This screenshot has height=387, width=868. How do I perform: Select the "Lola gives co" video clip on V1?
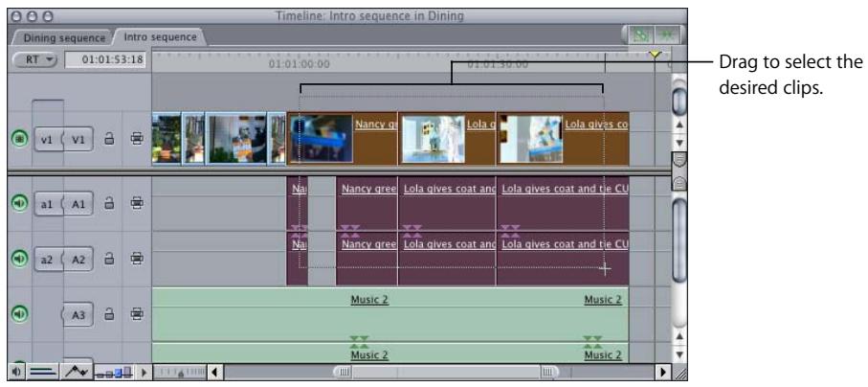click(563, 139)
